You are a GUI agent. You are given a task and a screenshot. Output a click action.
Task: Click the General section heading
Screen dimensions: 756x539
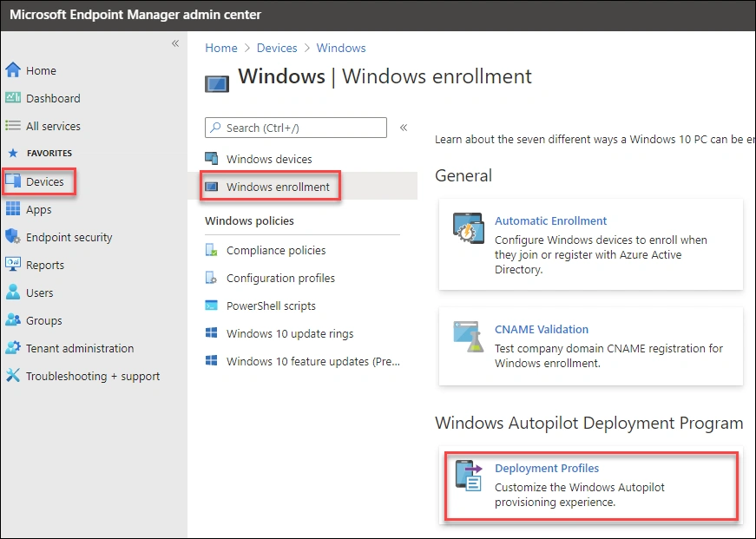point(463,175)
